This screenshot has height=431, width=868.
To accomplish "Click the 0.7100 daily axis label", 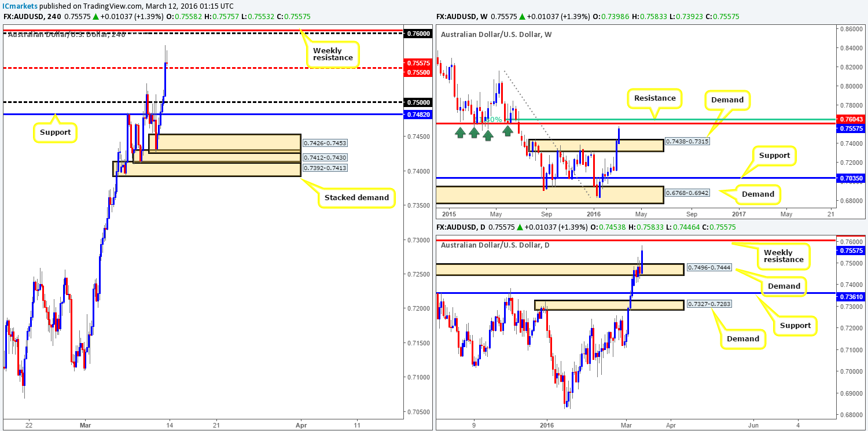I will point(850,350).
